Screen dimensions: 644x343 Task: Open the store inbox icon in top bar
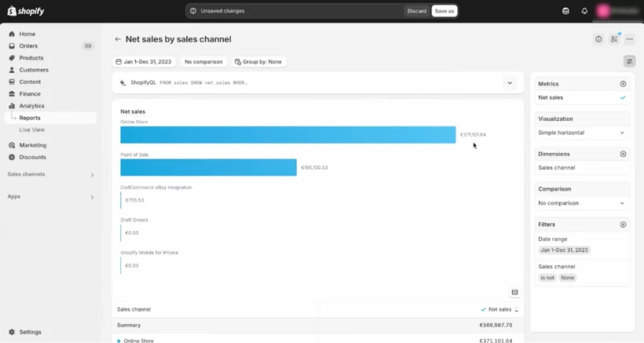click(565, 11)
